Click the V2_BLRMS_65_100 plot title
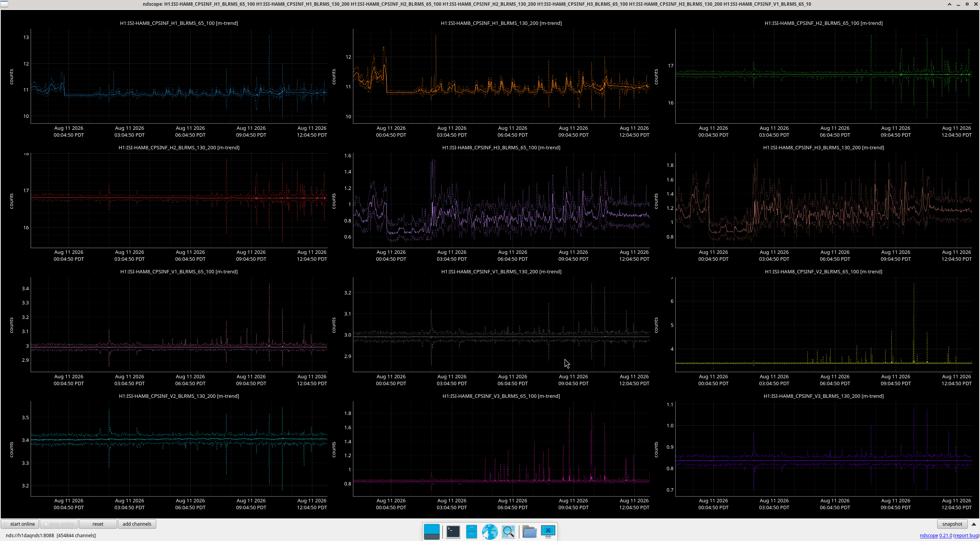This screenshot has width=980, height=541. tap(823, 271)
